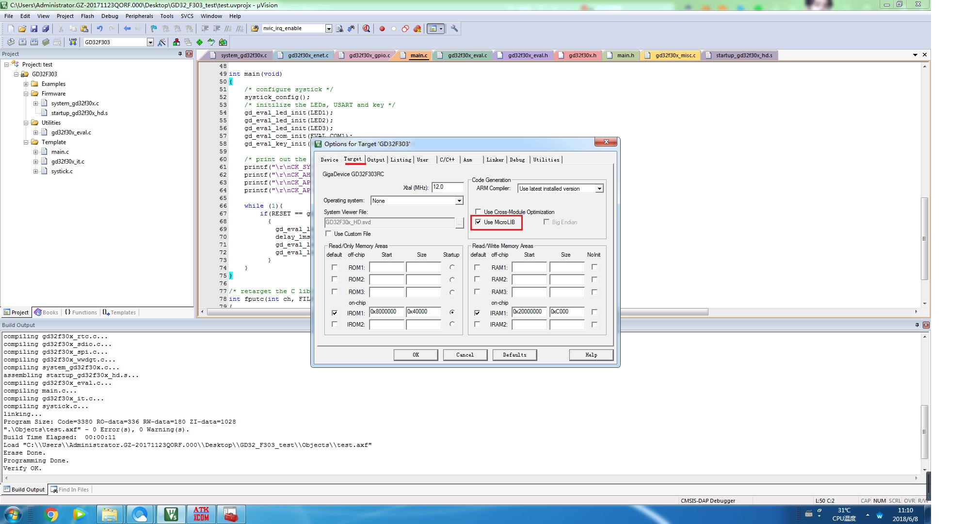Screen dimensions: 980x524
Task: Click the Start/Stop Debug Session icon
Action: coord(366,29)
